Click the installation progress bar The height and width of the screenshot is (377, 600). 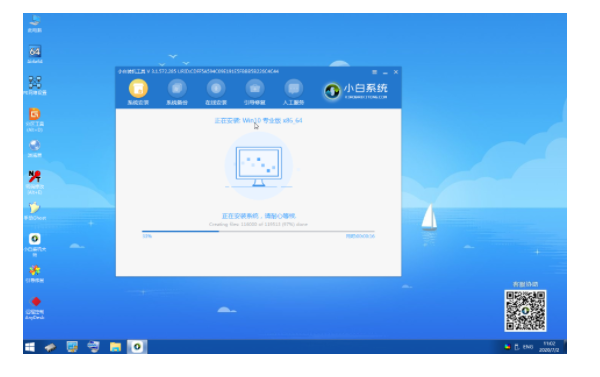(x=258, y=231)
